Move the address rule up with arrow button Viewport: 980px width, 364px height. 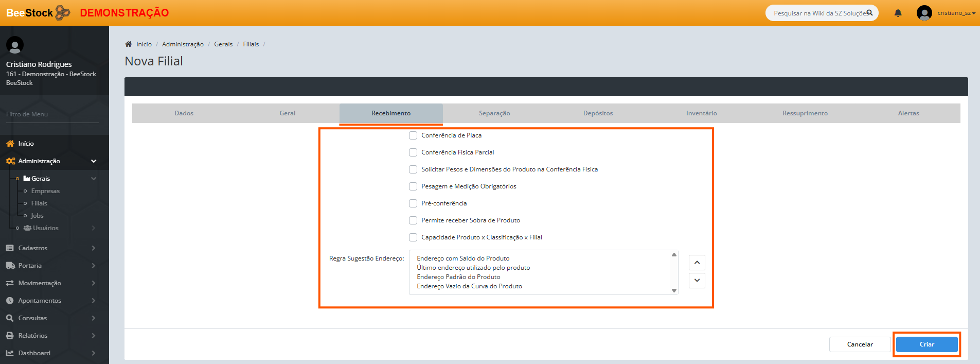pos(697,263)
